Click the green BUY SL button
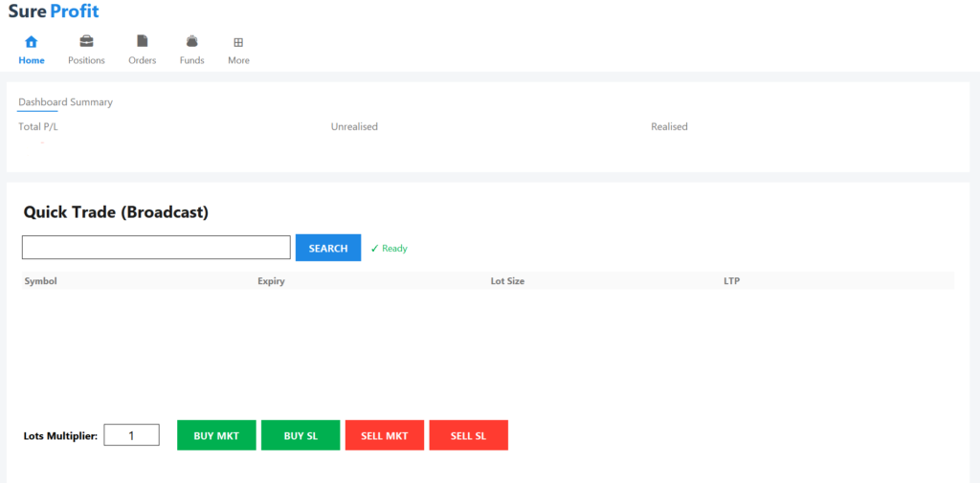980x483 pixels. coord(301,435)
